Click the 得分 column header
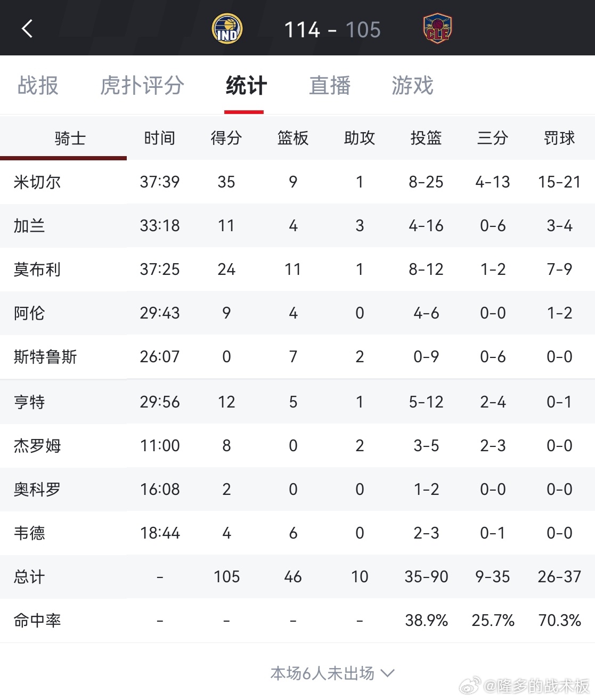This screenshot has width=595, height=700. [x=226, y=139]
